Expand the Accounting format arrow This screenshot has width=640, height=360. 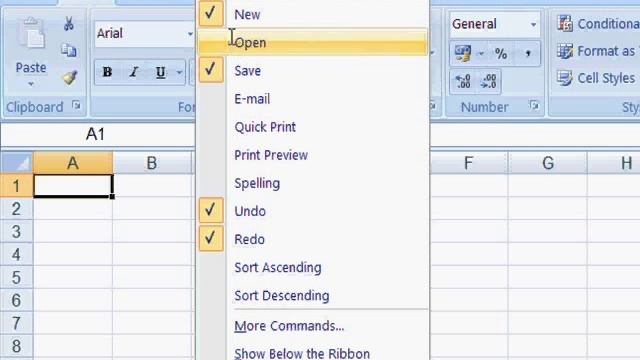[481, 53]
